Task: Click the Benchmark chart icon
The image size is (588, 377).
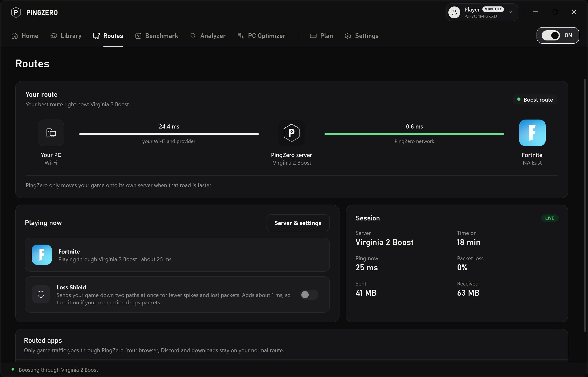Action: (x=138, y=36)
